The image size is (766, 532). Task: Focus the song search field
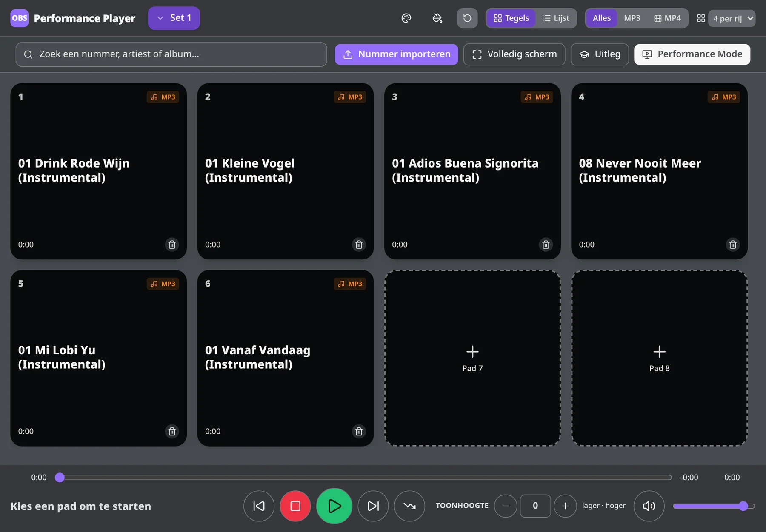(171, 54)
